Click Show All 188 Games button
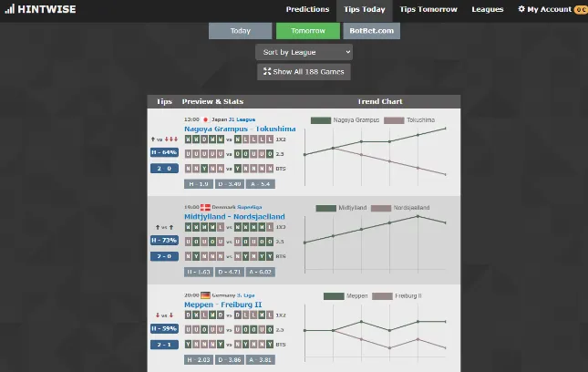588x372 pixels. tap(304, 72)
